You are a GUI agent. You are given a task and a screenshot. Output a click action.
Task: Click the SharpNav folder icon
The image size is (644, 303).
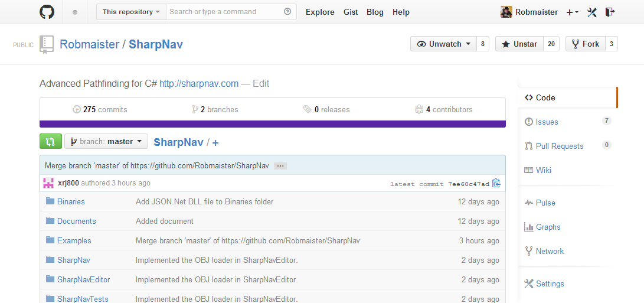pos(50,259)
